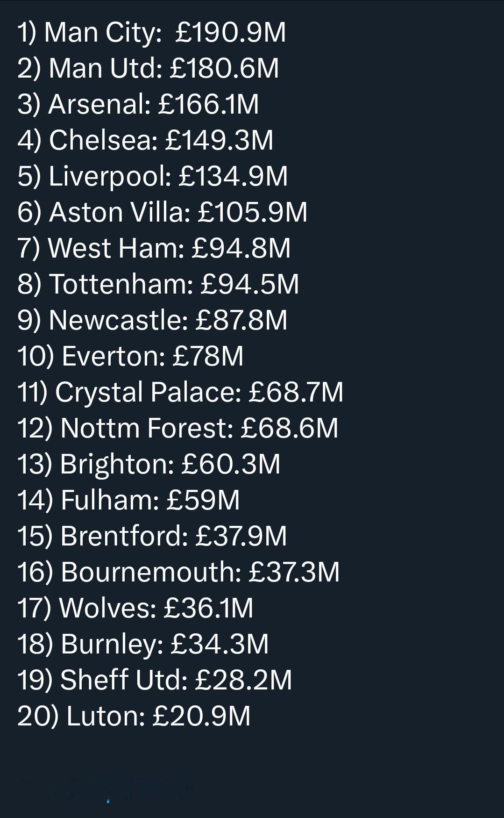Select the Man Utd £180.6M entry
The image size is (504, 818).
pyautogui.click(x=148, y=69)
